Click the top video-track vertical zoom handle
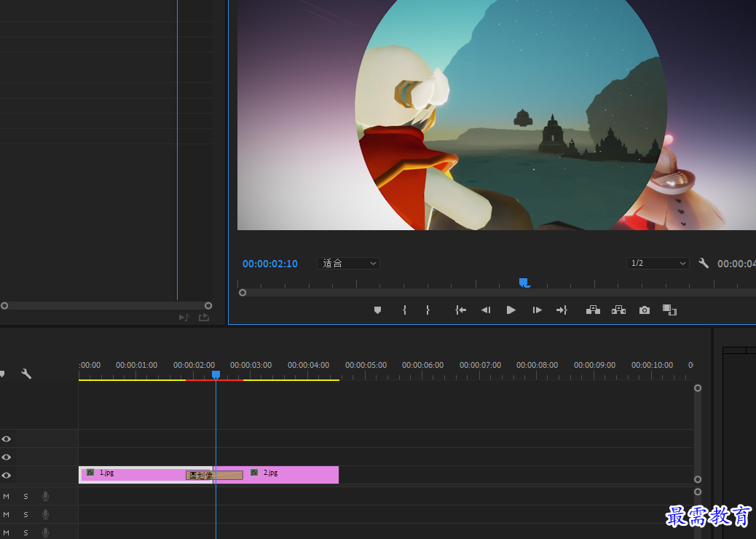Screen dimensions: 756x539 [x=698, y=388]
